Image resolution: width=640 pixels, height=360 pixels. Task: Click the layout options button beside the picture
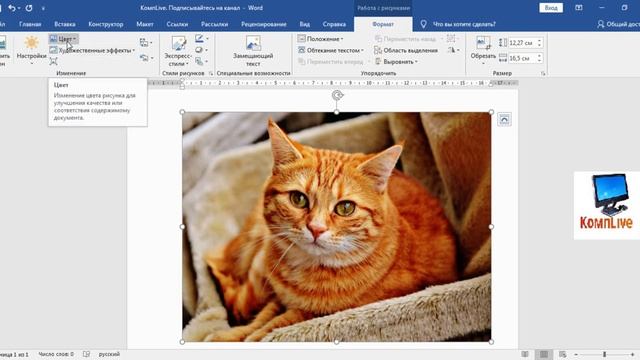click(504, 120)
